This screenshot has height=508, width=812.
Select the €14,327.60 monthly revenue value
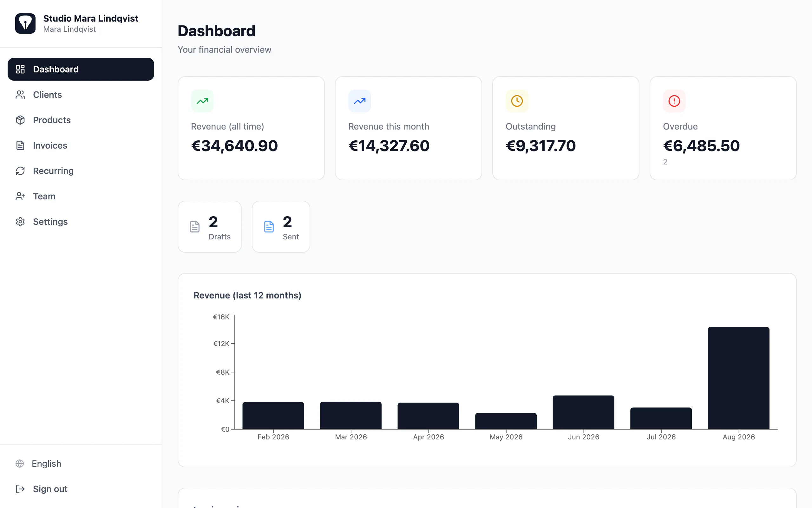pyautogui.click(x=389, y=146)
